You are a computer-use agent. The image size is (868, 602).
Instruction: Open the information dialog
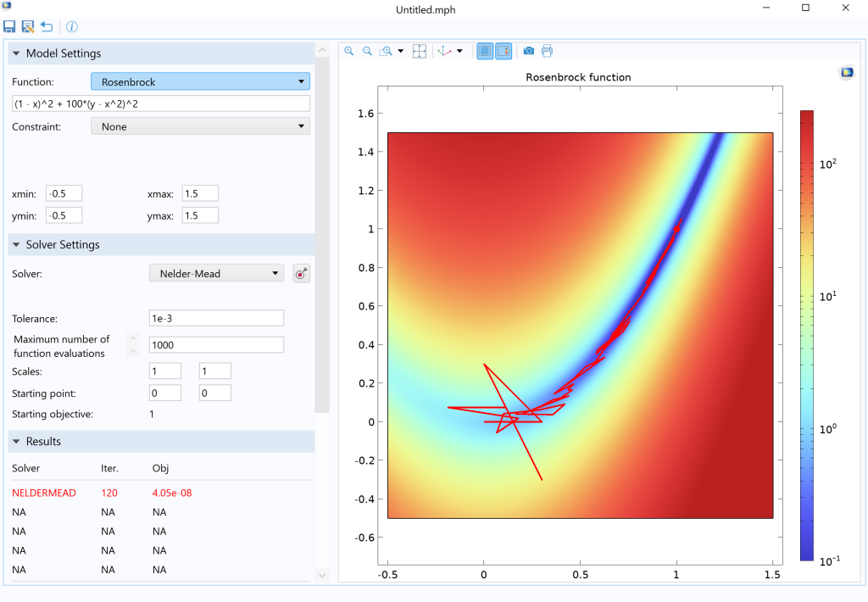pyautogui.click(x=71, y=26)
